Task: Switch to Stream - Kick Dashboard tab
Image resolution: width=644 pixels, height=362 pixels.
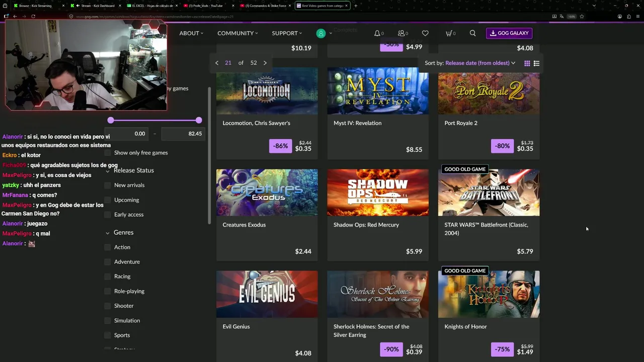Action: [95, 6]
